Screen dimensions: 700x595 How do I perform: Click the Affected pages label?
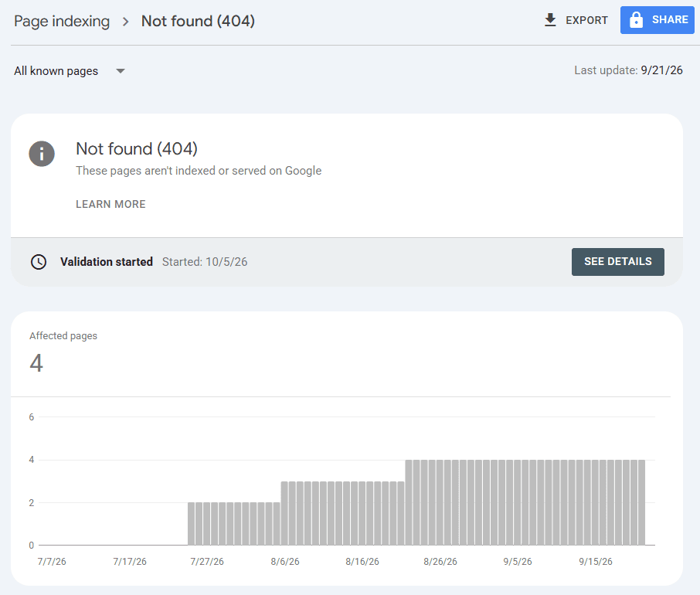(x=63, y=335)
